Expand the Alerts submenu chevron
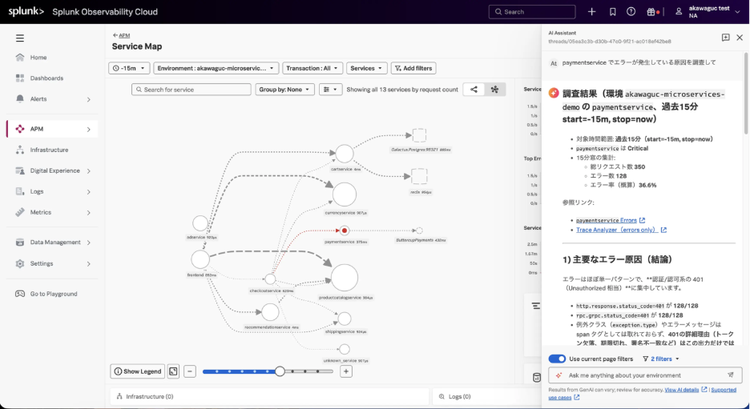The image size is (750, 409). 88,99
